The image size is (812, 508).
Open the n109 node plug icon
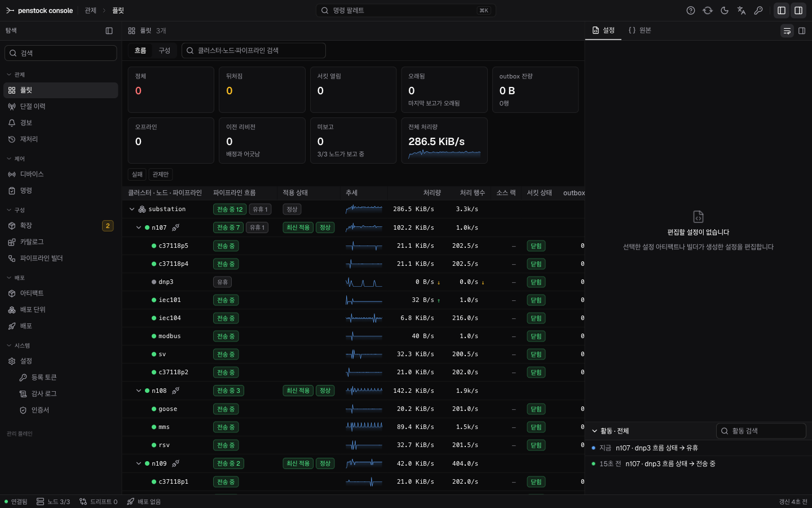pos(176,463)
